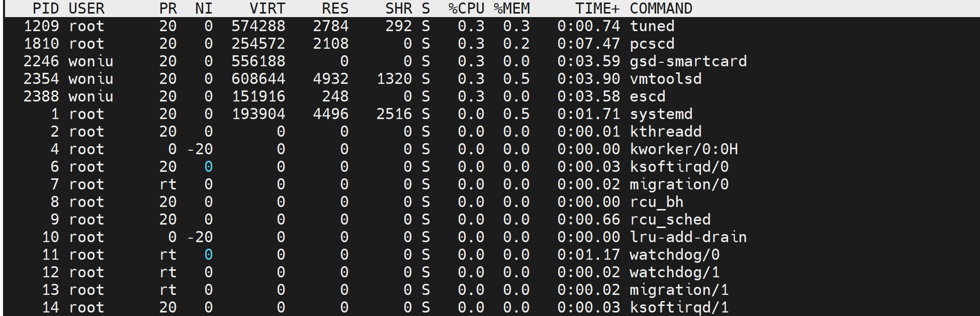Click the PID column header

[46, 9]
